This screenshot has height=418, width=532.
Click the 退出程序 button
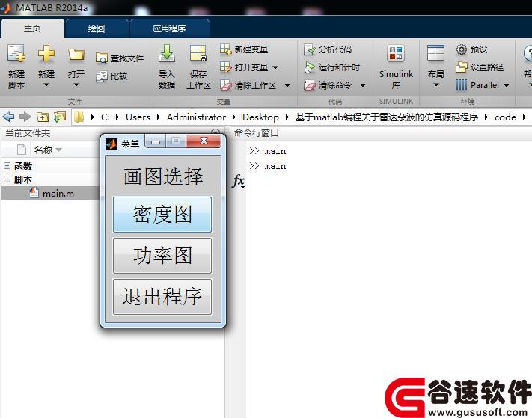tap(162, 297)
